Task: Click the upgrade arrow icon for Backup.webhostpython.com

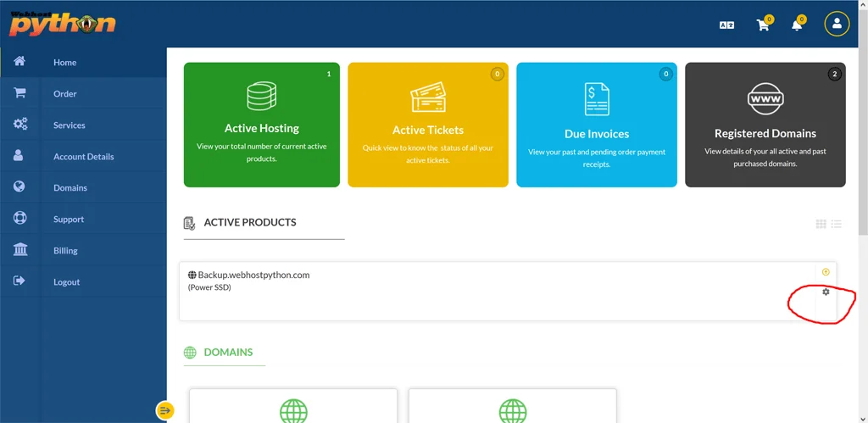Action: coord(826,272)
